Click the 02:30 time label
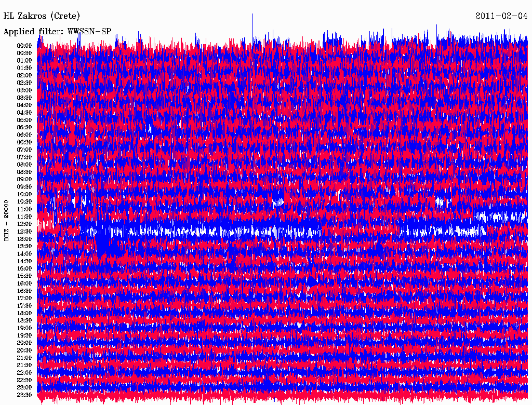Viewport: 532px width, 405px height. click(x=24, y=83)
